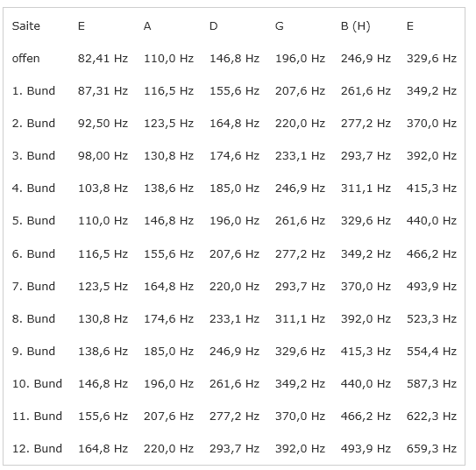Click the 622,3 Hz value
Viewport: 476px width, 470px height.
pyautogui.click(x=431, y=416)
